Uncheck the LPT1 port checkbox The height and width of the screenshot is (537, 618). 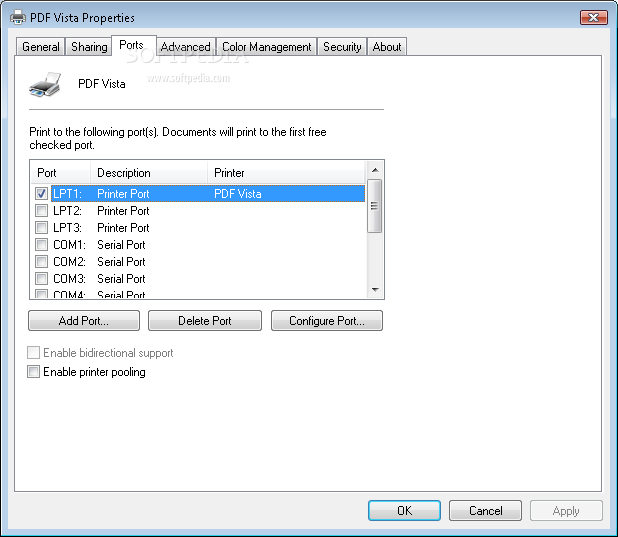[x=41, y=193]
